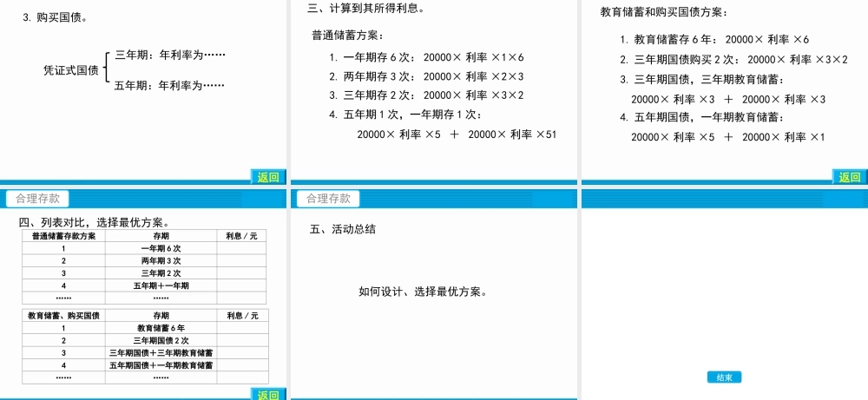Select 合理存款 title tab above 列表对比 slide
Image resolution: width=868 pixels, height=400 pixels.
37,199
